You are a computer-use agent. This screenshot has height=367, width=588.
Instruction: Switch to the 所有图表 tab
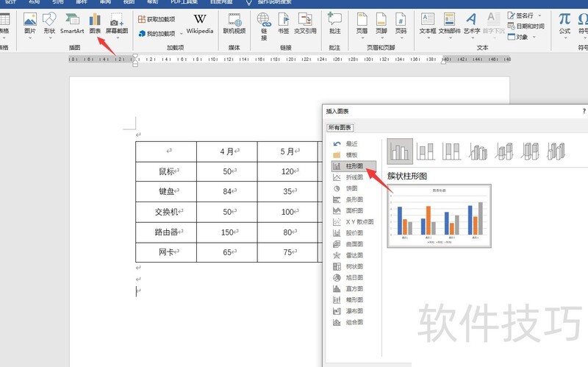tap(340, 127)
